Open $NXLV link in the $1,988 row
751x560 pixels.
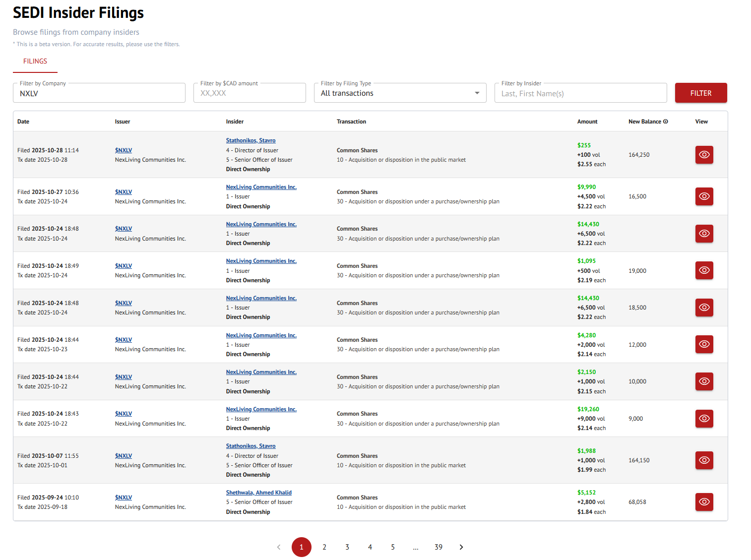(124, 456)
